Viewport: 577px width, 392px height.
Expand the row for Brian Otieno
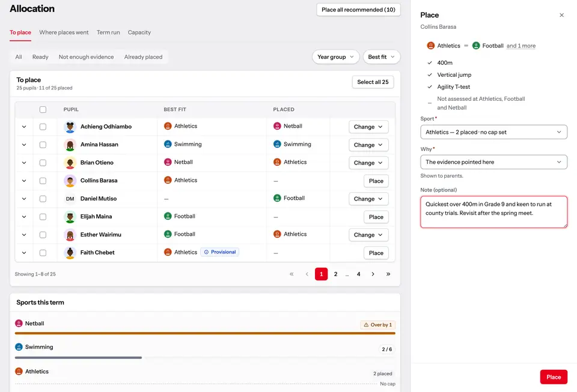pos(24,163)
